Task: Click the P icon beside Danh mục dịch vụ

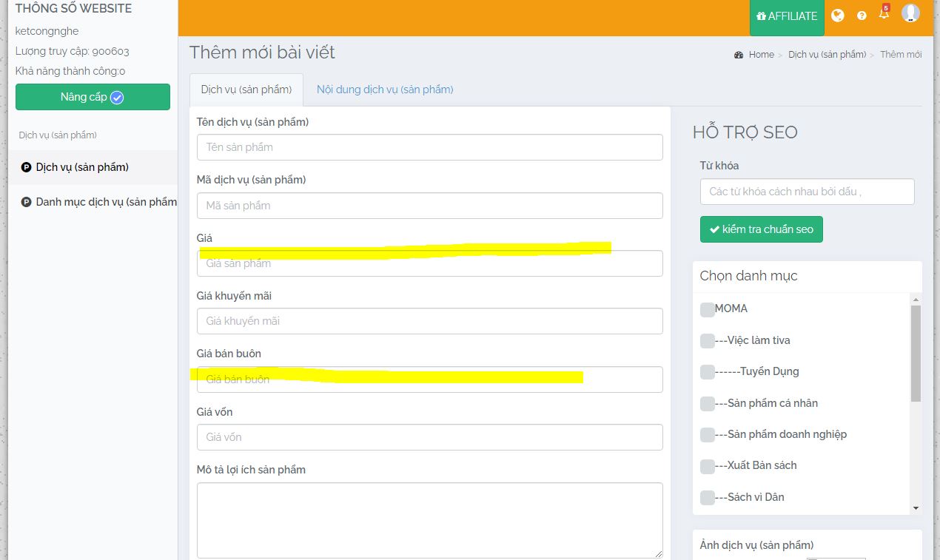Action: pos(27,202)
